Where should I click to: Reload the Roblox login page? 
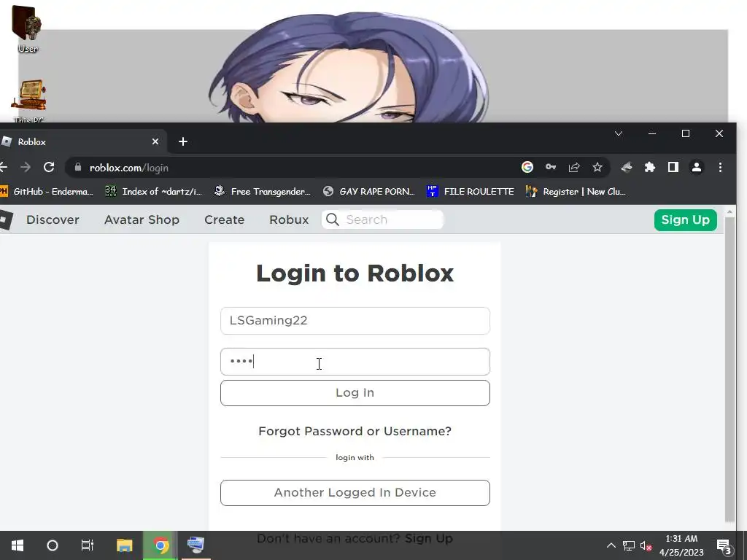(49, 167)
